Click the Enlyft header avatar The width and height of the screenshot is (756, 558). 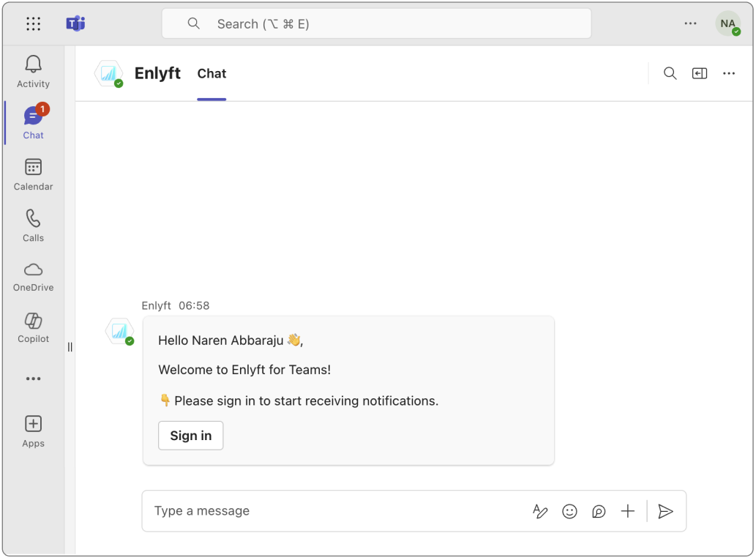pos(109,74)
